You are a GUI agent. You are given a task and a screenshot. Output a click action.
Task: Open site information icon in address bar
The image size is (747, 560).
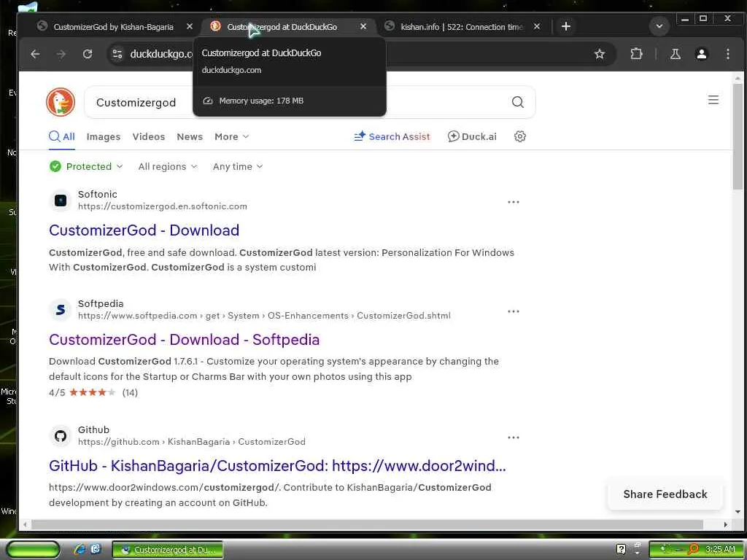coord(117,54)
